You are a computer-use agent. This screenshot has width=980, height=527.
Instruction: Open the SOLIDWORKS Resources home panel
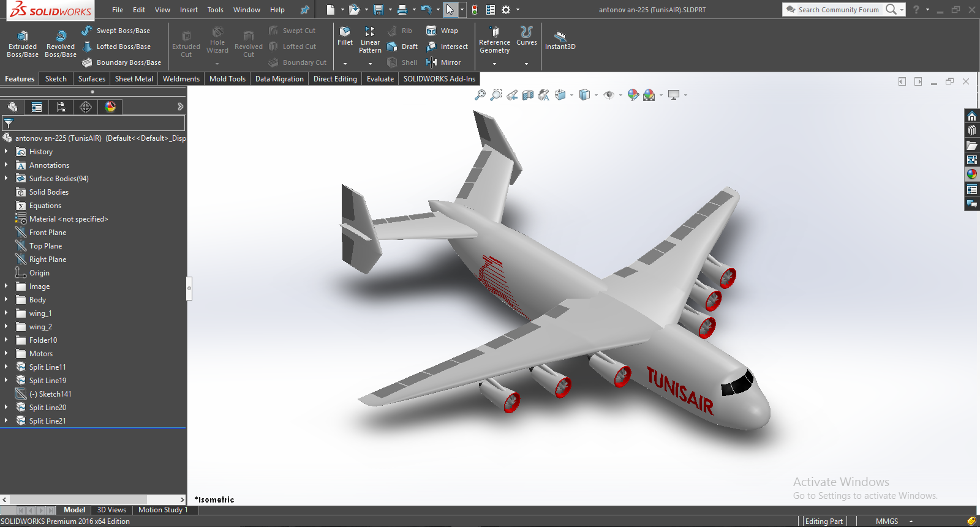[972, 116]
